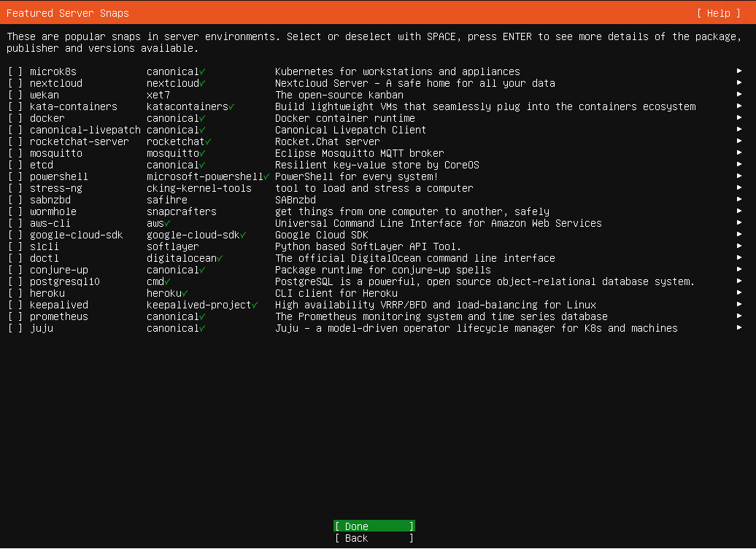
Task: Show arrow on the keepalived row
Action: (x=739, y=305)
